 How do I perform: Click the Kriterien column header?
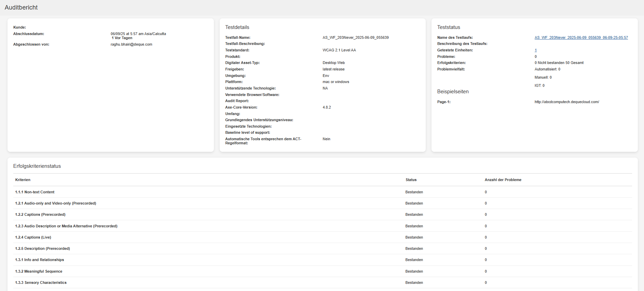(23, 180)
